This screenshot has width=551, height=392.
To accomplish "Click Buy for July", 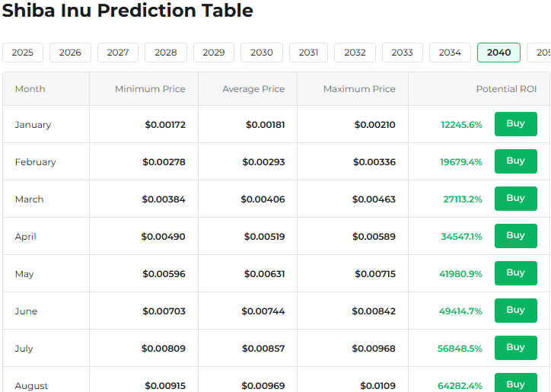I will (x=515, y=348).
